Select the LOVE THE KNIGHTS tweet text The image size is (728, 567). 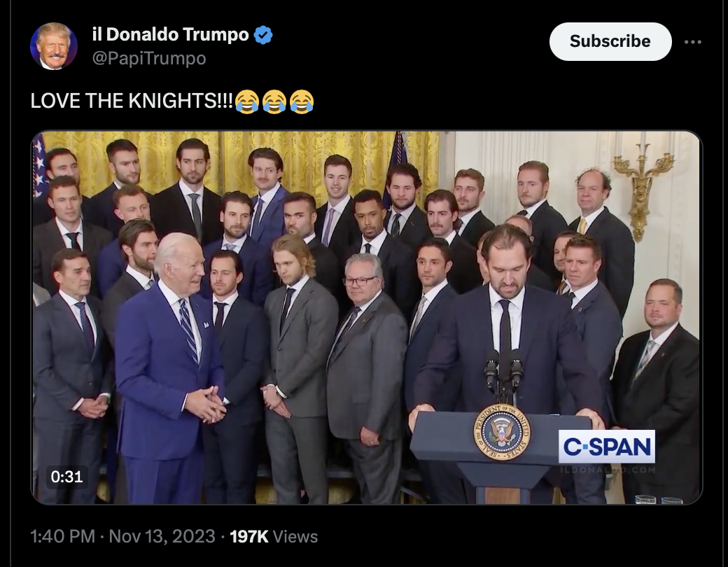(x=132, y=101)
